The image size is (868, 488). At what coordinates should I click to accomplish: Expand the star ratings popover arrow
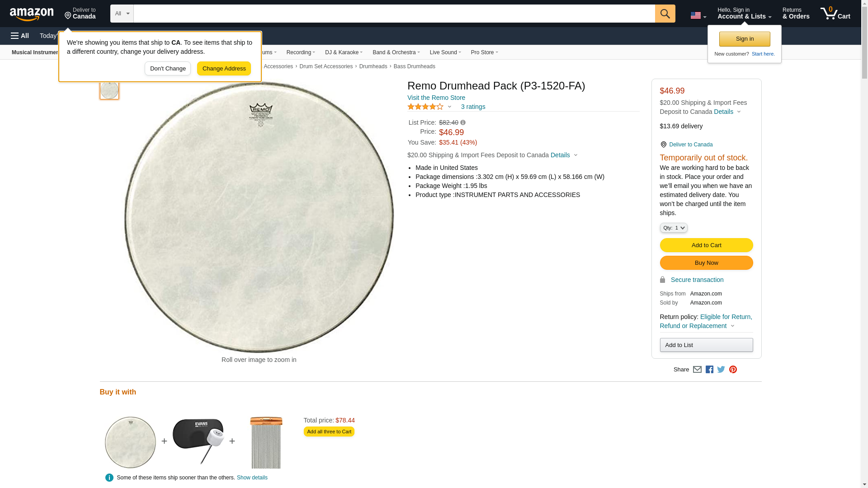coord(449,107)
